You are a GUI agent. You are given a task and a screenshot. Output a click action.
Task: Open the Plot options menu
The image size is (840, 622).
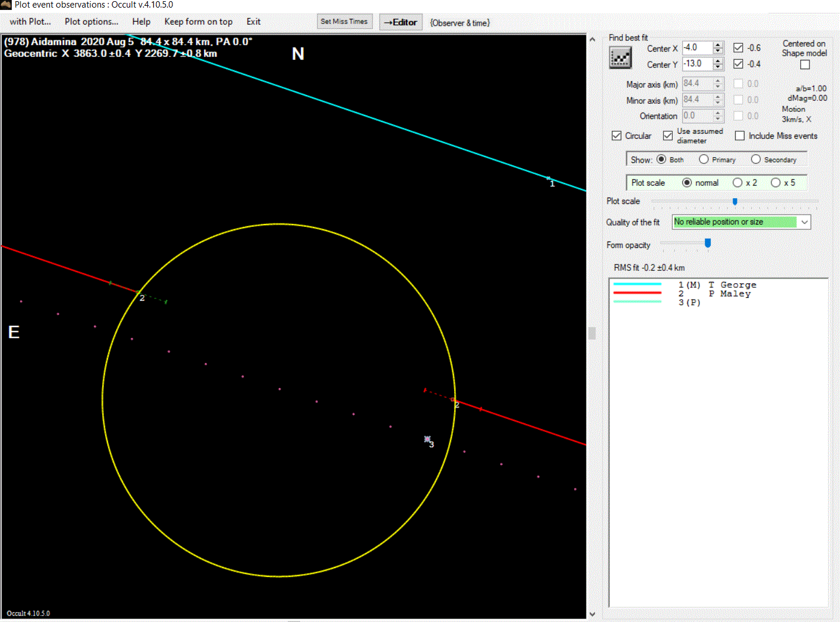92,22
